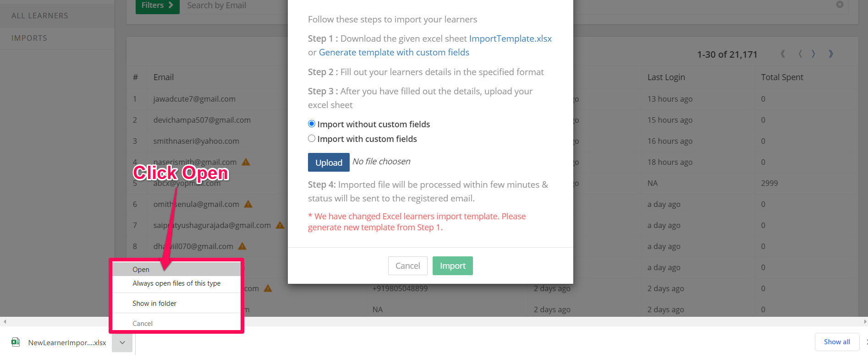Go to the last page of learners
Screen dimensions: 868x358
pos(831,54)
